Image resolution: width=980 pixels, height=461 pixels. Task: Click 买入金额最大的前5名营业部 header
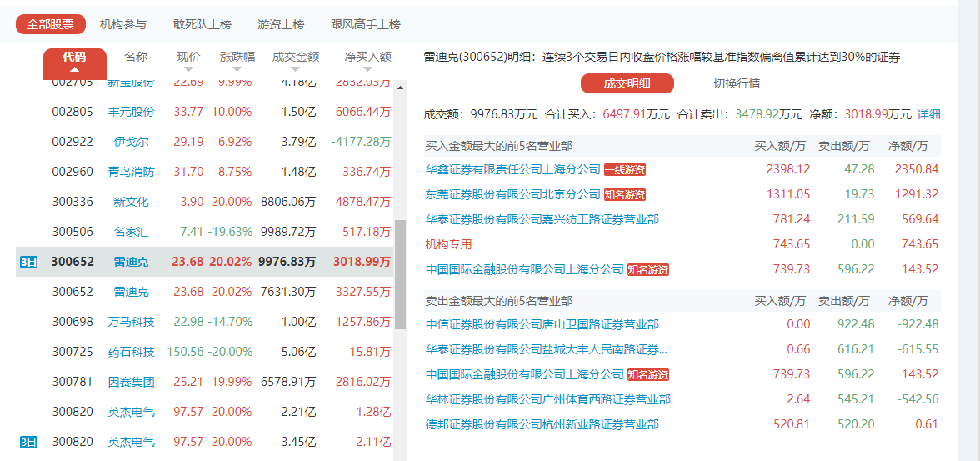(x=498, y=147)
